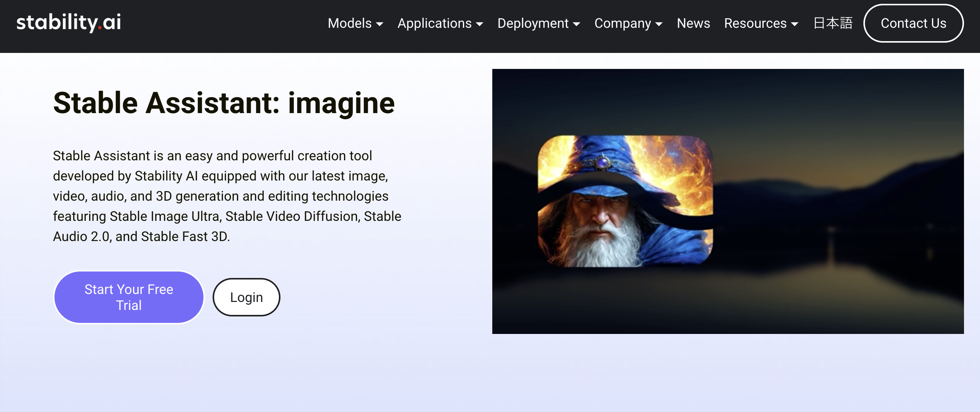Viewport: 980px width, 412px height.
Task: Select the 'Stable Assistant: imagine' heading
Action: click(224, 103)
